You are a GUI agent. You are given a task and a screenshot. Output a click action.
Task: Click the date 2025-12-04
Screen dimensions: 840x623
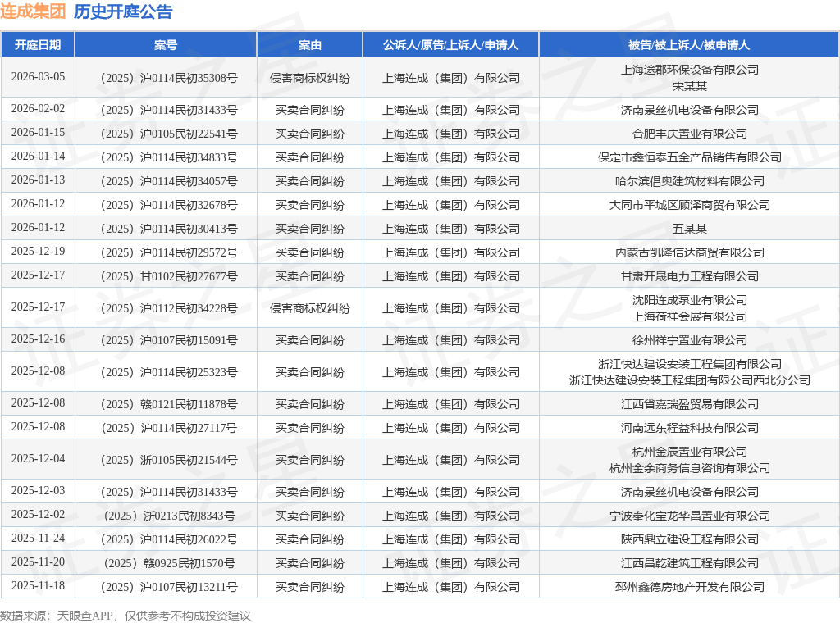tap(38, 459)
